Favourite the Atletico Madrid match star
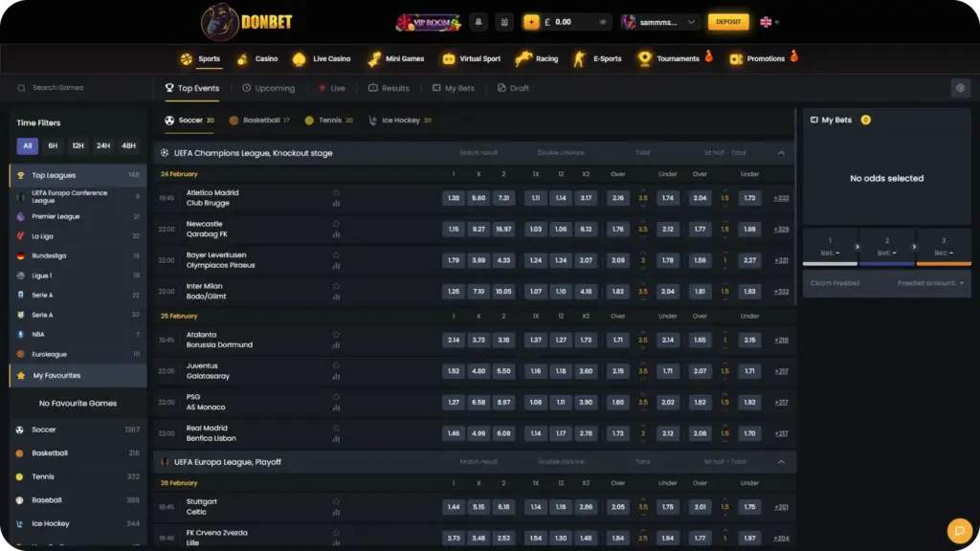This screenshot has height=551, width=980. tap(336, 192)
